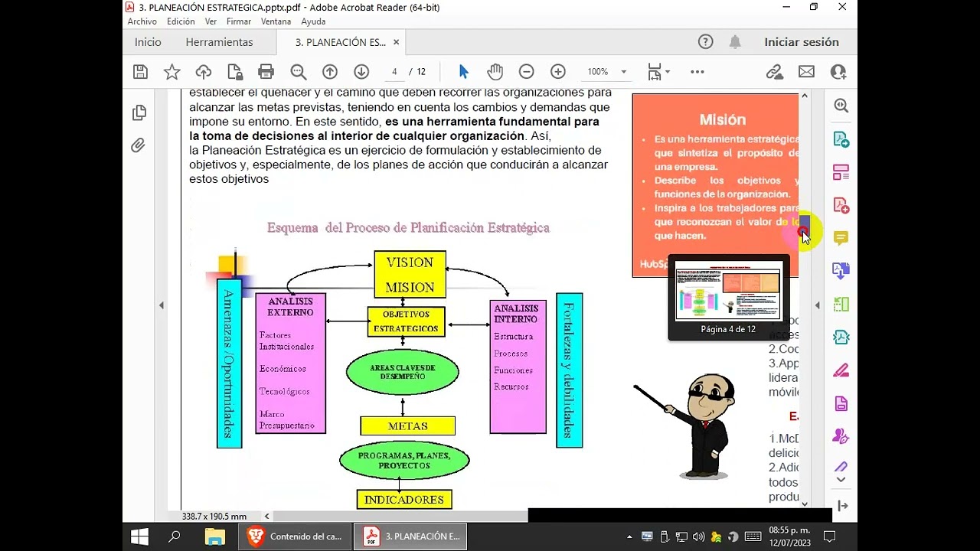Open File Explorer from the taskbar
The width and height of the screenshot is (980, 551).
[x=215, y=536]
